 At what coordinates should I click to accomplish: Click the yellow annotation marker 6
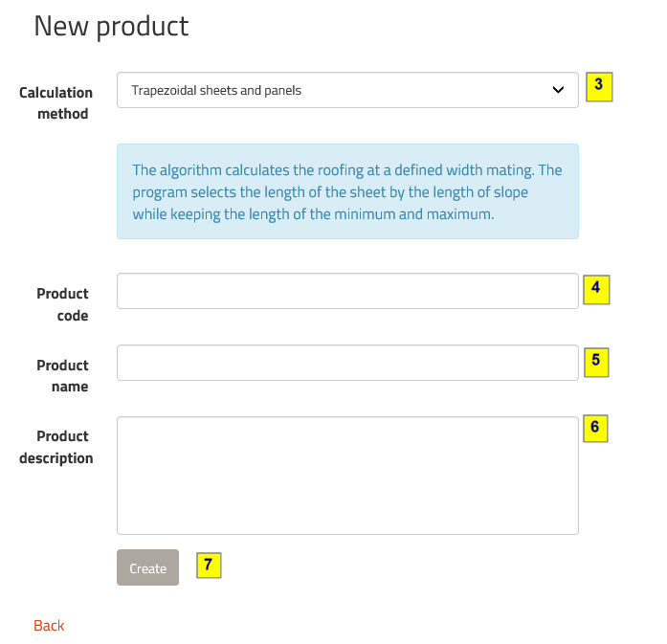pyautogui.click(x=594, y=428)
